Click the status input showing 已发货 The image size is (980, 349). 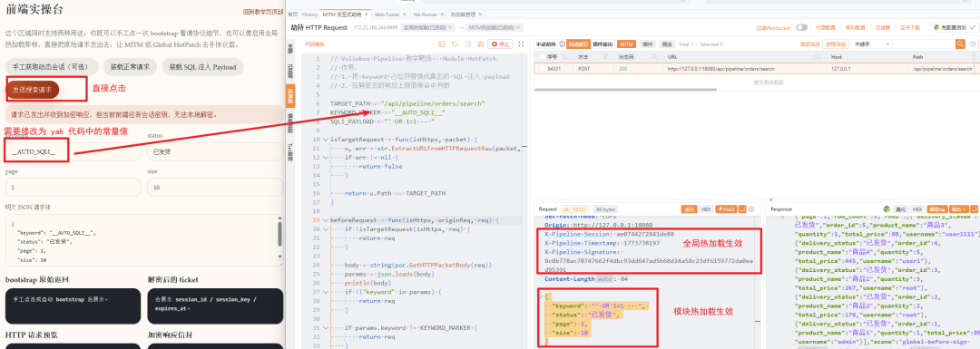click(214, 151)
